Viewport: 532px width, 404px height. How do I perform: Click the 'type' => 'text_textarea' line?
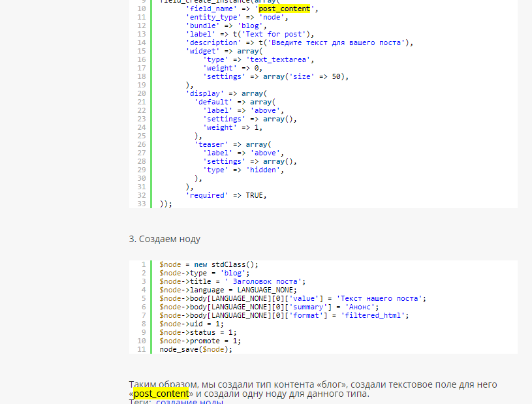pyautogui.click(x=258, y=59)
